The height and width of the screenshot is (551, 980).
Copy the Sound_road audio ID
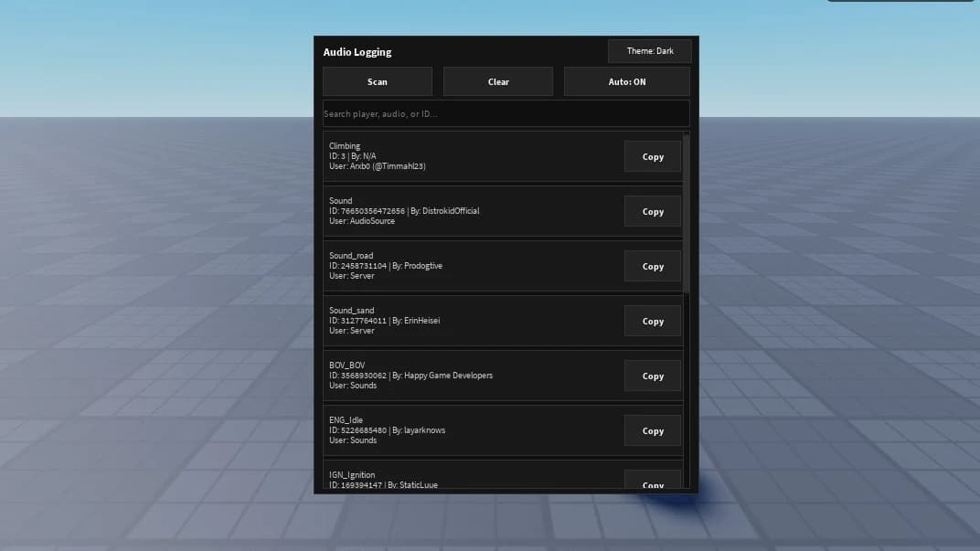click(x=653, y=267)
